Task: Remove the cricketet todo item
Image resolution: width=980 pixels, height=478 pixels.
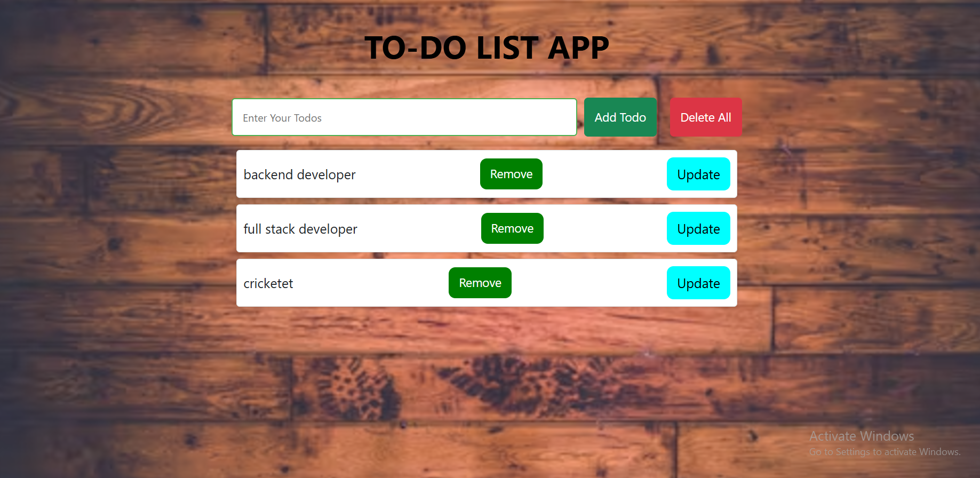Action: click(x=480, y=283)
